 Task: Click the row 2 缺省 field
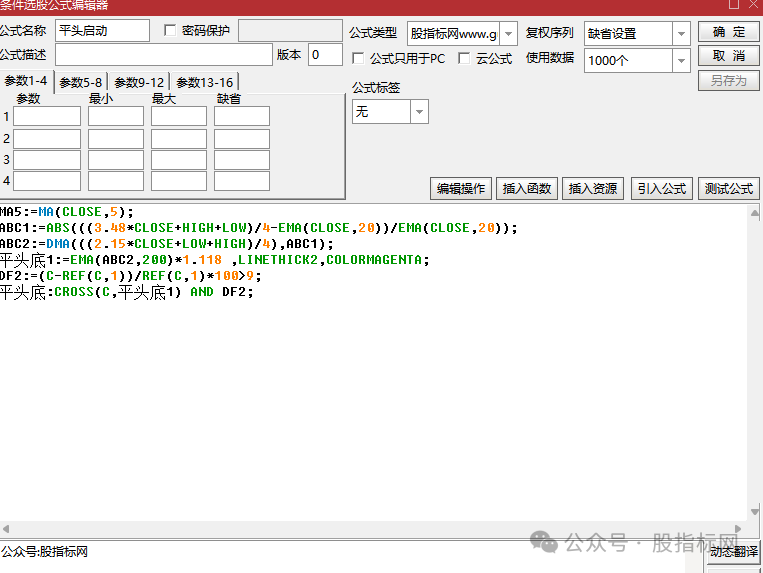(x=242, y=139)
